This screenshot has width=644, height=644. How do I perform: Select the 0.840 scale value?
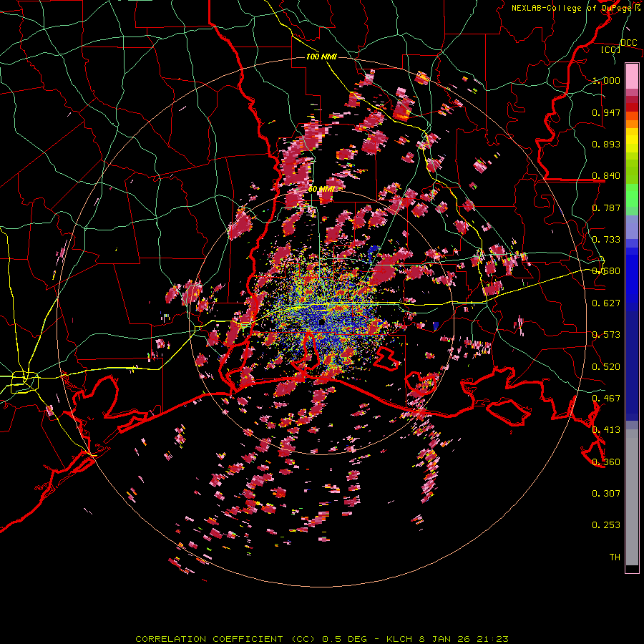click(606, 176)
